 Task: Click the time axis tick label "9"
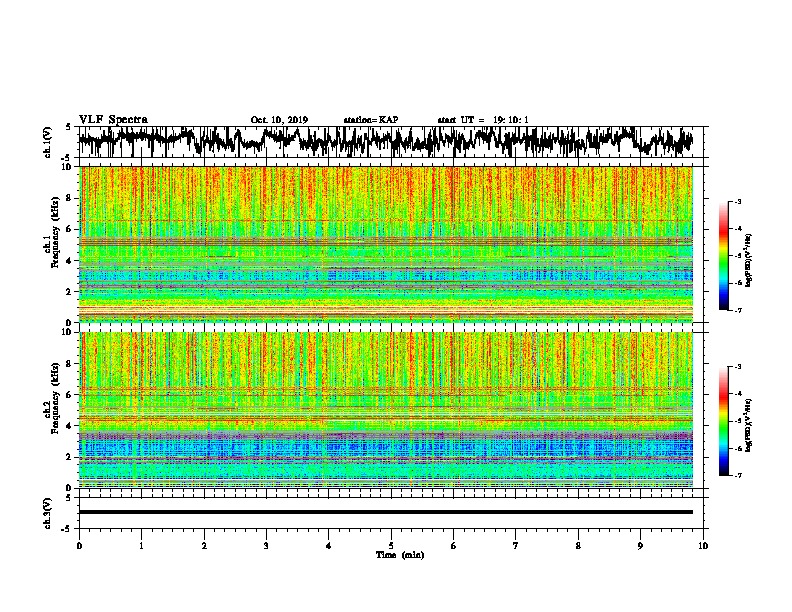point(640,546)
